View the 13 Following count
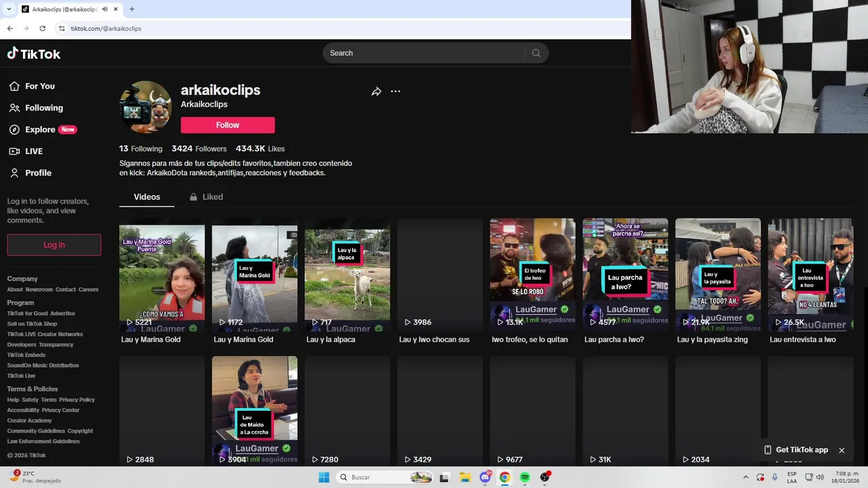Viewport: 868px width, 488px height. (x=141, y=148)
